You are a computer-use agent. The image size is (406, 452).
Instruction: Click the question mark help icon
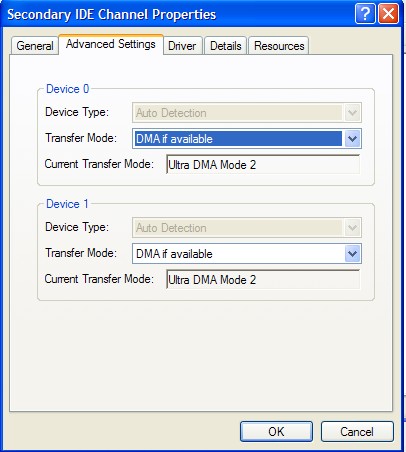(x=365, y=14)
